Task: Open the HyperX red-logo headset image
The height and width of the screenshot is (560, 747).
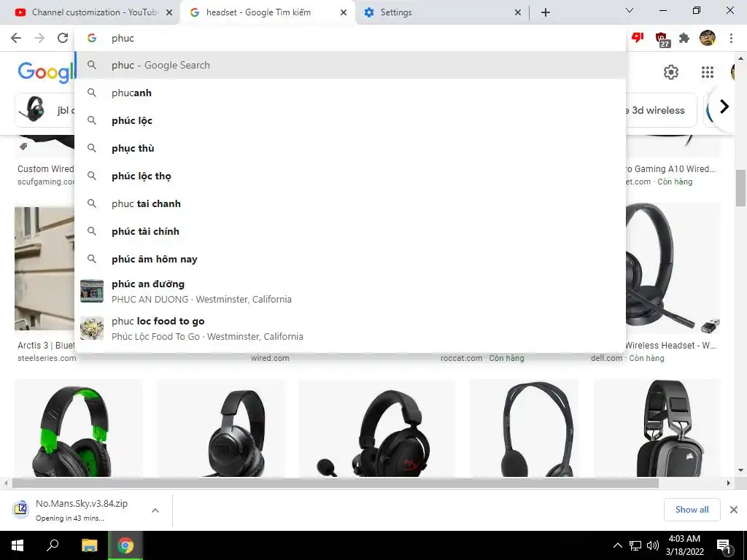Action: tap(377, 428)
